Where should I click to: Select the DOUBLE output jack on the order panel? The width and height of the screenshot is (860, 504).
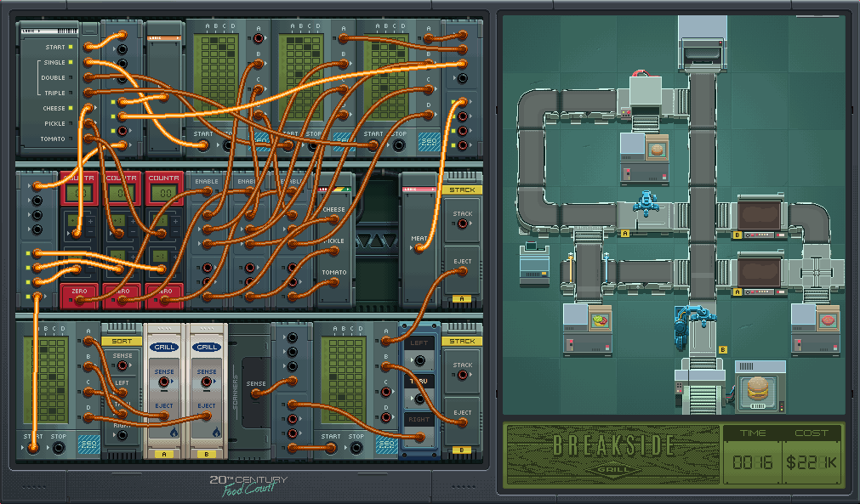tap(88, 78)
